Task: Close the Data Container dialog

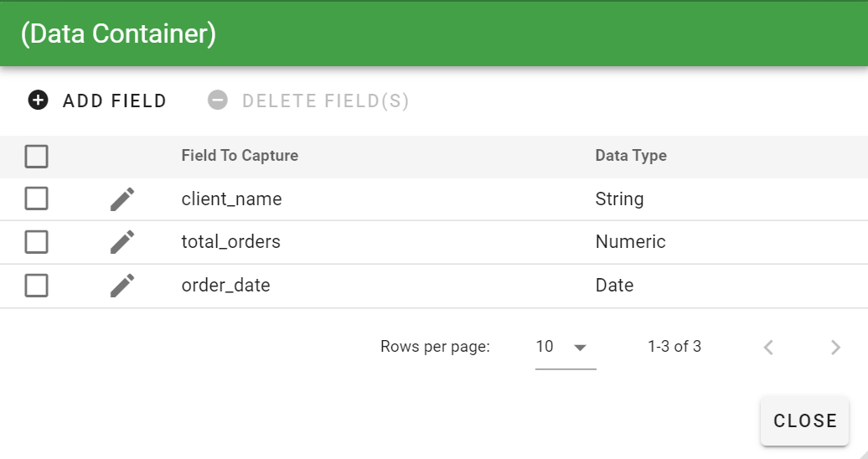Action: (805, 420)
